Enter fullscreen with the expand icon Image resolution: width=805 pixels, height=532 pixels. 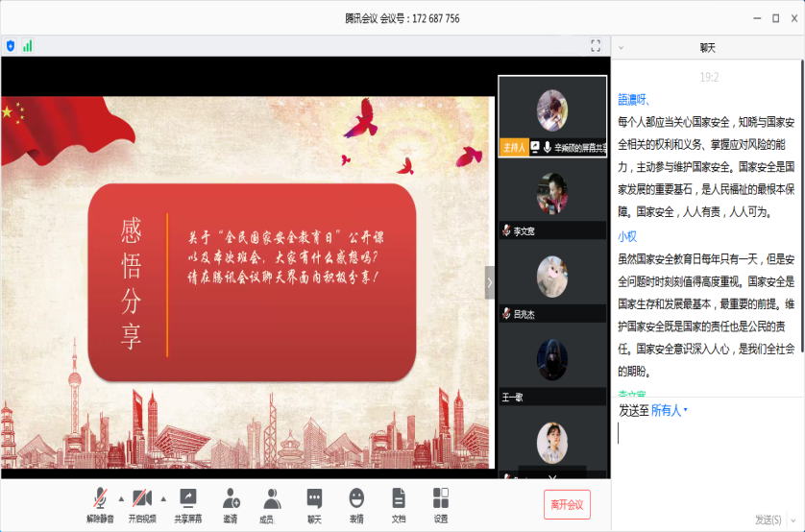point(596,45)
